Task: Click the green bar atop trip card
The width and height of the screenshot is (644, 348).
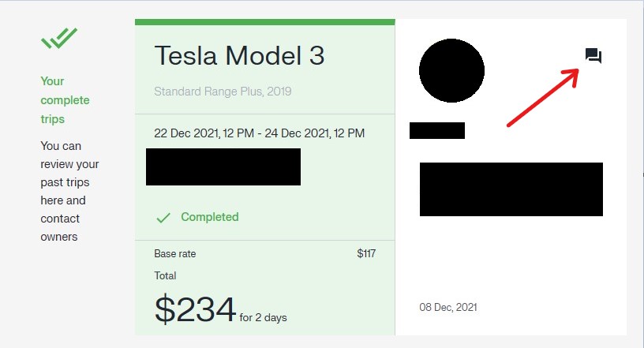Action: (x=265, y=22)
